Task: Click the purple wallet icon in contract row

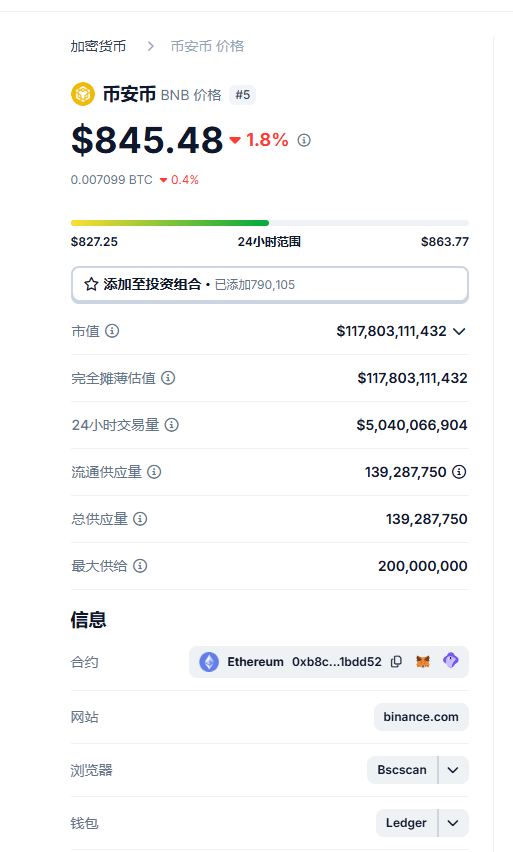Action: coord(451,661)
